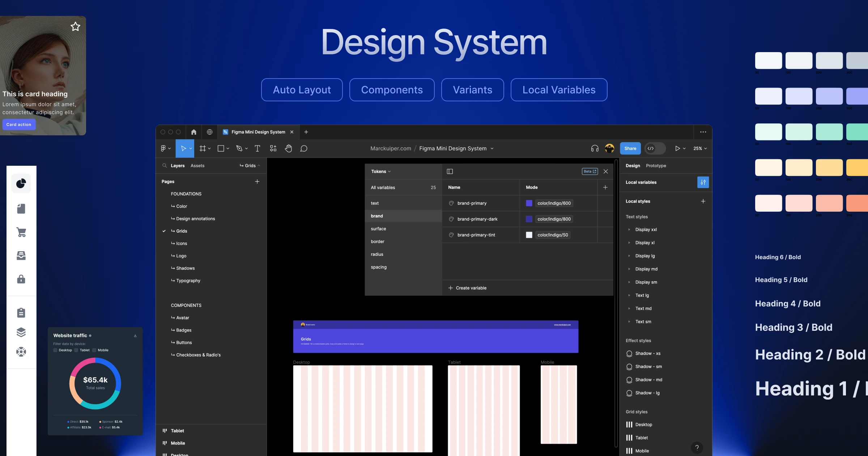The width and height of the screenshot is (868, 456).
Task: Select the surface variable group
Action: click(403, 229)
